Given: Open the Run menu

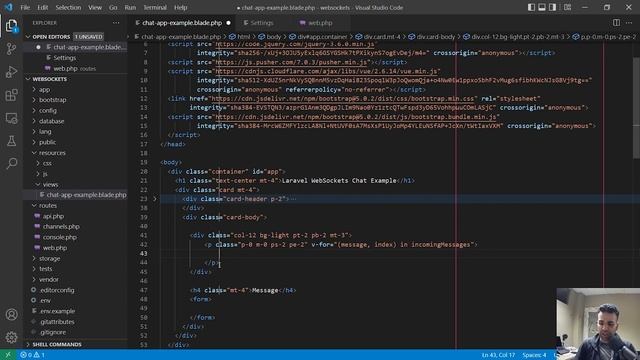Looking at the screenshot, I should click(x=130, y=7).
